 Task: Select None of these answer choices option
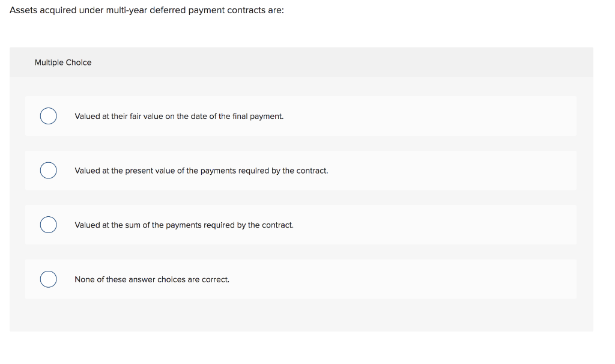coord(151,279)
